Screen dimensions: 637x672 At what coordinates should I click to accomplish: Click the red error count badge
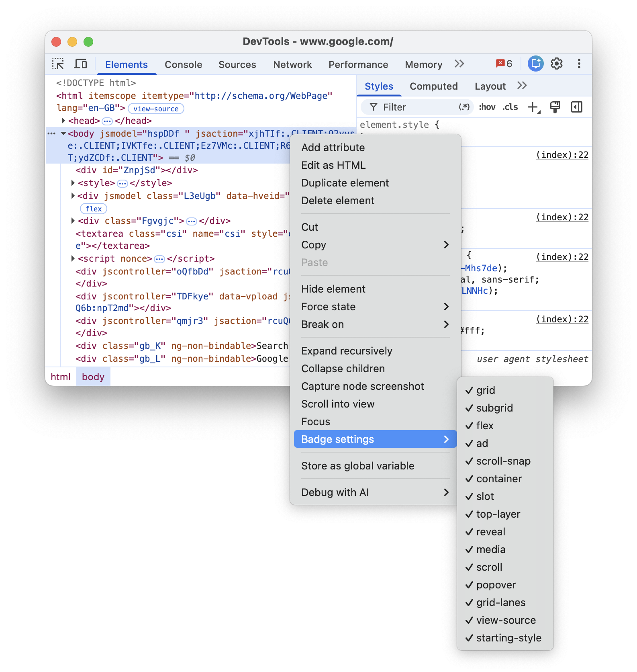click(x=504, y=64)
